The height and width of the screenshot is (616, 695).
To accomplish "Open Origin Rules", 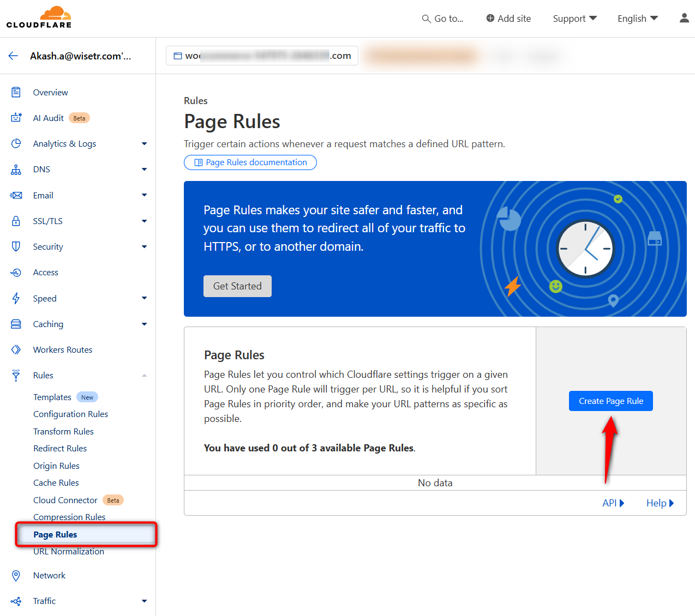I will (56, 466).
